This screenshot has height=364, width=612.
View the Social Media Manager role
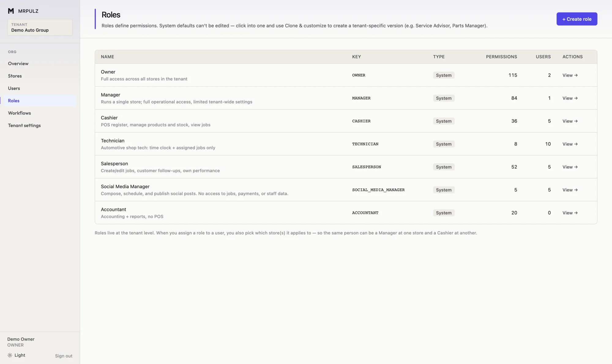(x=570, y=190)
